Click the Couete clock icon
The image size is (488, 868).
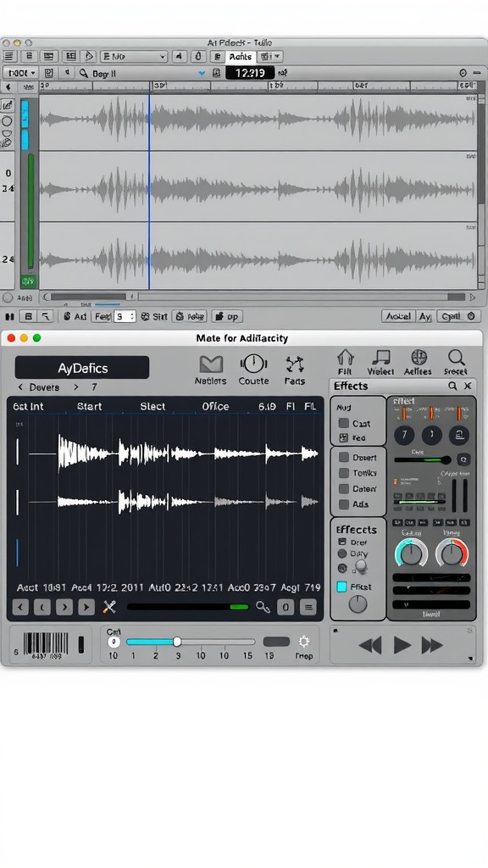(x=253, y=364)
